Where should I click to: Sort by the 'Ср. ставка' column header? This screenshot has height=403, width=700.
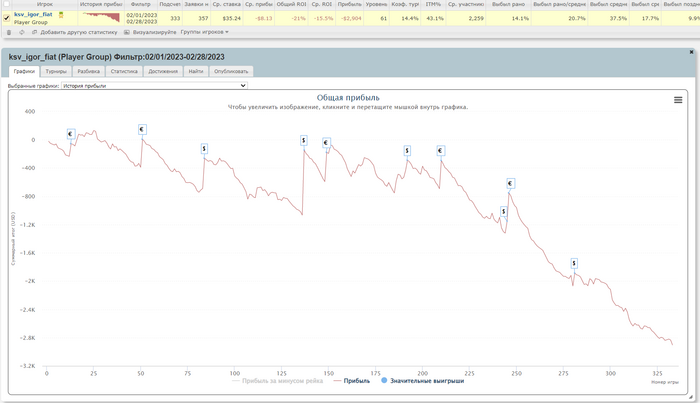[227, 4]
